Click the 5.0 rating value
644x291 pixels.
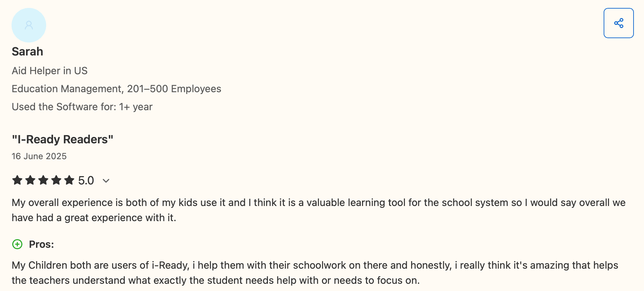point(85,180)
